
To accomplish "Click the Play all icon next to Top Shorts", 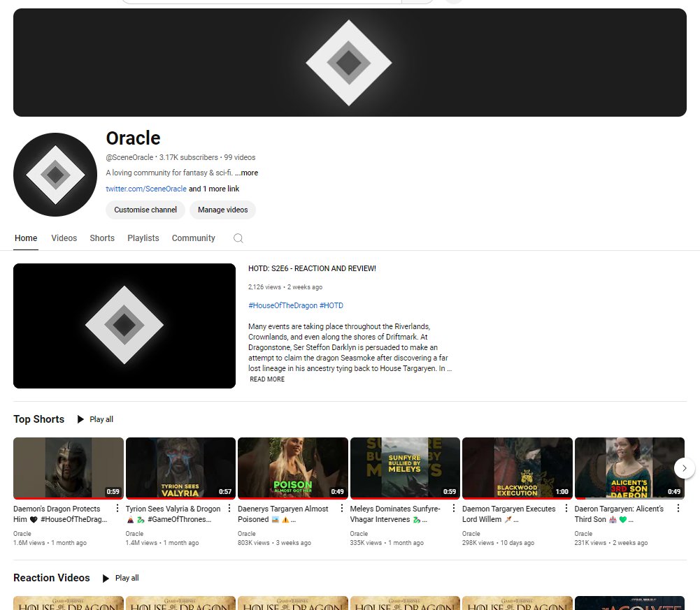I will [80, 419].
